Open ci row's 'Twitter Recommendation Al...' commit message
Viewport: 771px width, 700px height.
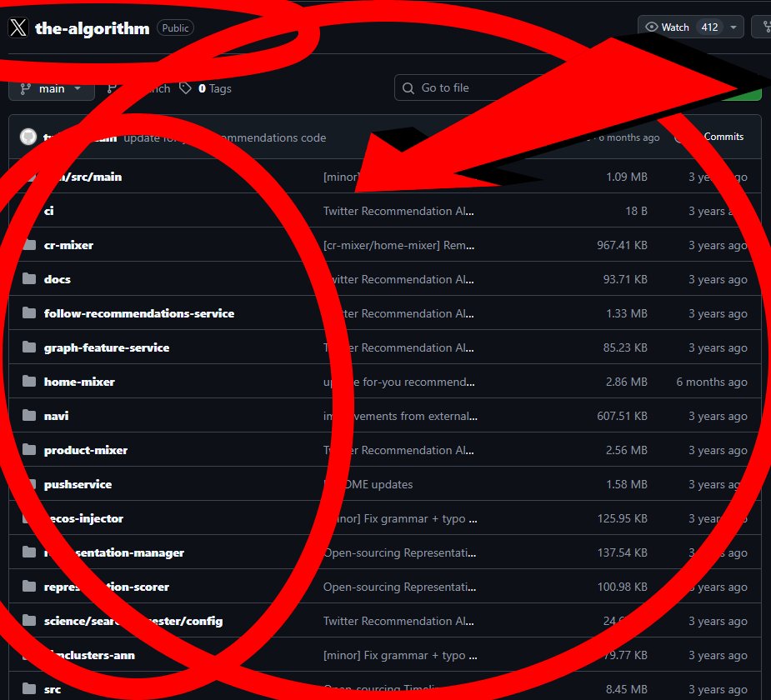click(398, 211)
